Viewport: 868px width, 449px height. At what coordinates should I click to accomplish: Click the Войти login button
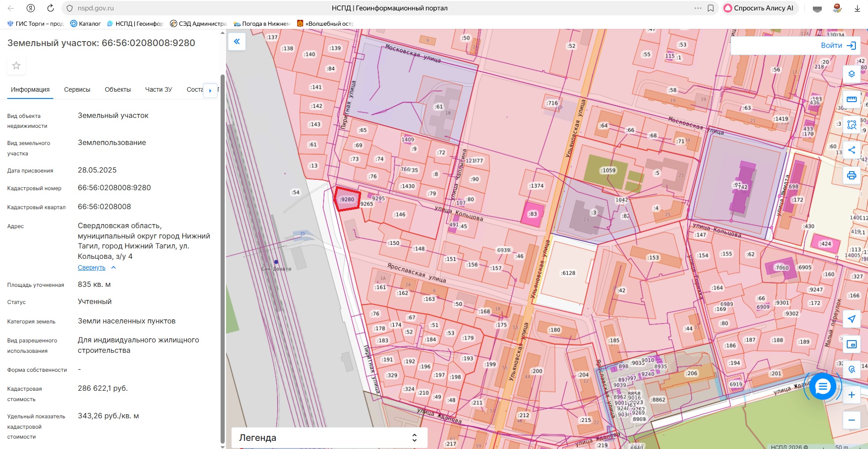click(838, 46)
